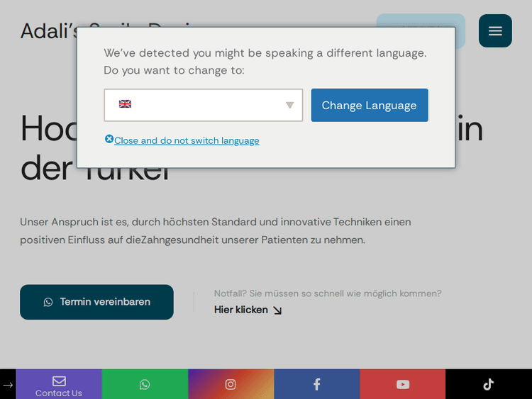The image size is (532, 399).
Task: Click the YouTube icon in bottom bar
Action: click(403, 384)
